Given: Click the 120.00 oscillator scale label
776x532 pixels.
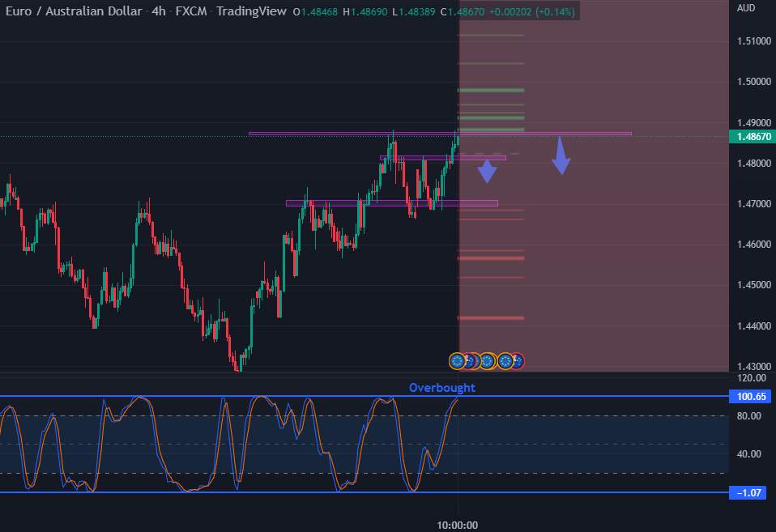Looking at the screenshot, I should (x=751, y=378).
